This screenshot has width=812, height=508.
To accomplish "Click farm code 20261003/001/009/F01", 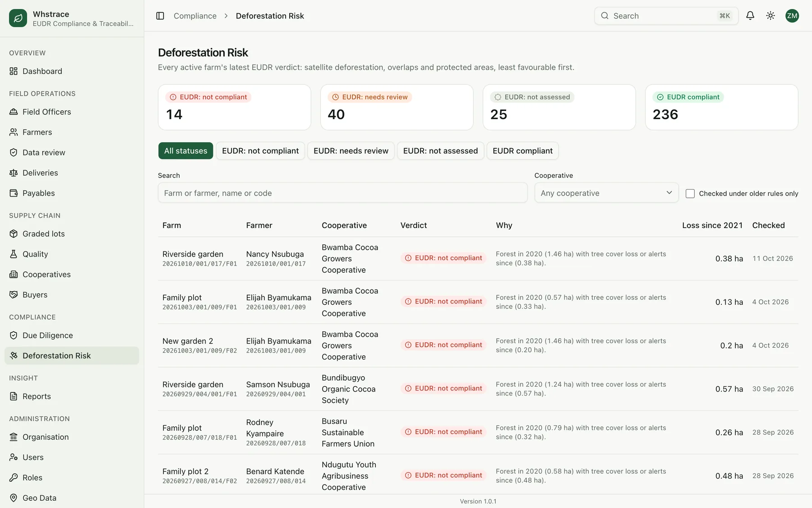I will (199, 308).
